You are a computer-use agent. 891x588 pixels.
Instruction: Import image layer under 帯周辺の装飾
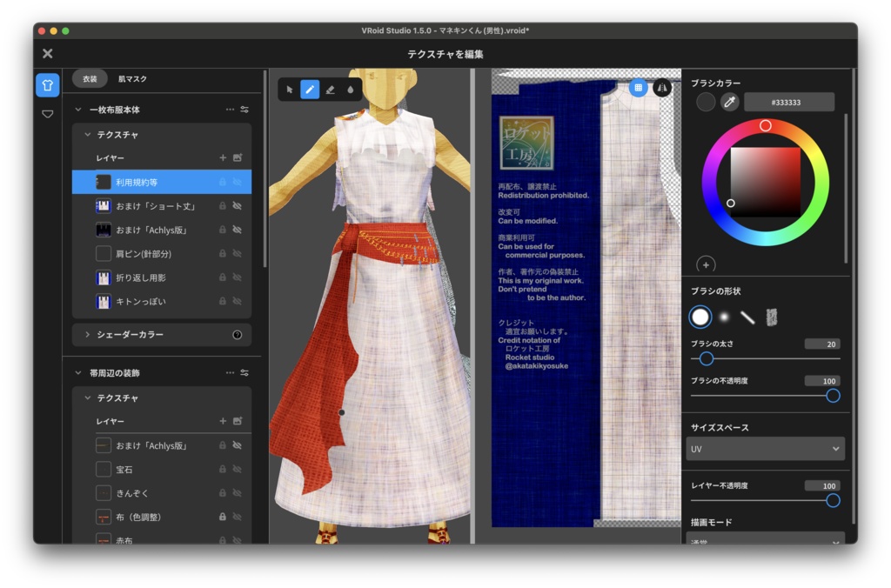(238, 421)
